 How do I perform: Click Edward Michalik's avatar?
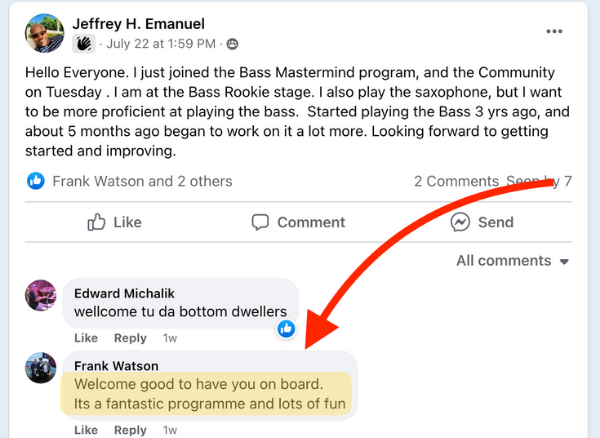tap(41, 298)
